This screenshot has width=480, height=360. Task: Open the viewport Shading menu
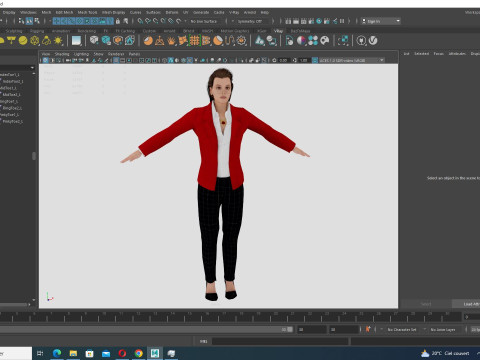pos(62,54)
